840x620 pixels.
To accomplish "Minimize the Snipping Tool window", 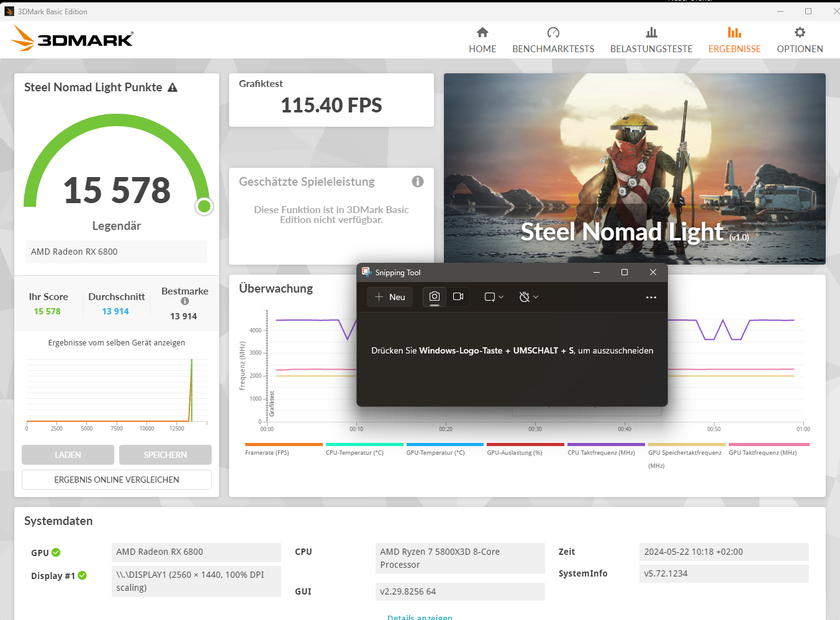I will pos(597,272).
